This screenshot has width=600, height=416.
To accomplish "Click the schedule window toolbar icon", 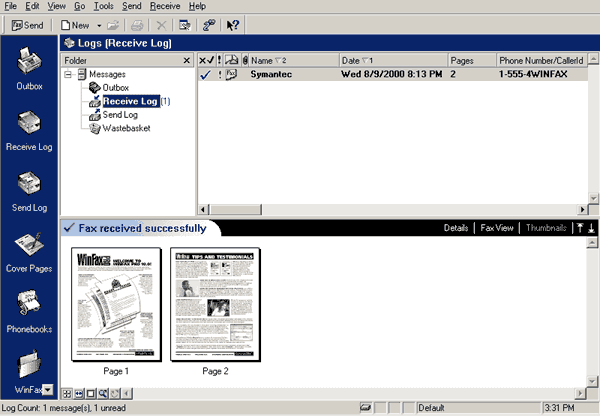I will click(185, 26).
